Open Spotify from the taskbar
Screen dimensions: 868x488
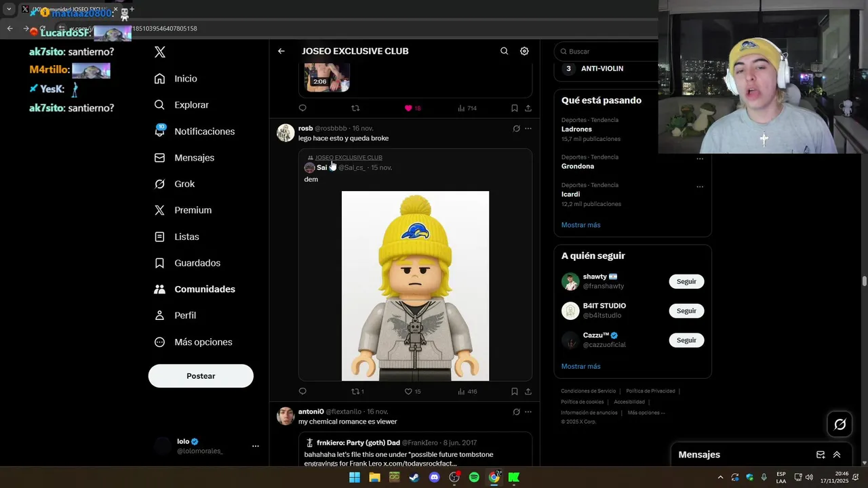pyautogui.click(x=474, y=477)
